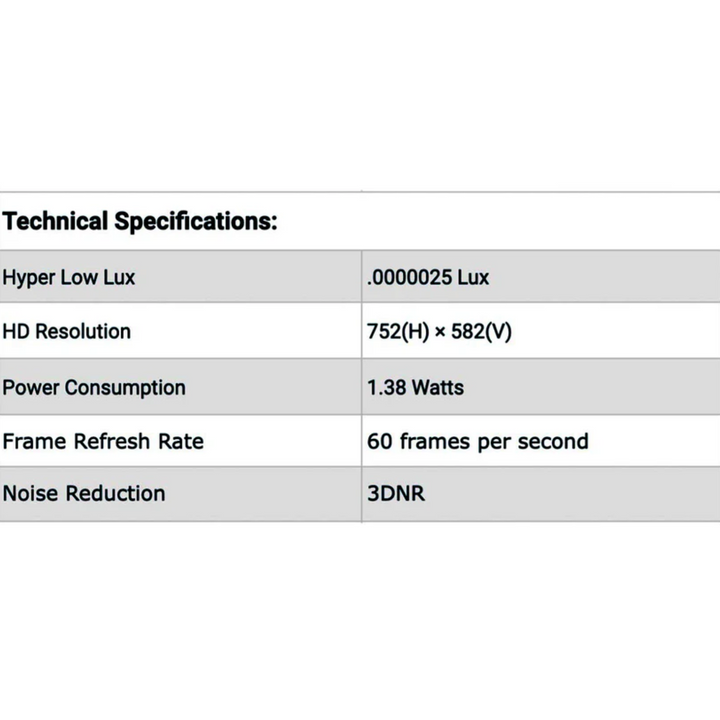720x720 pixels.
Task: Select the Frame Refresh Rate label
Action: click(103, 441)
